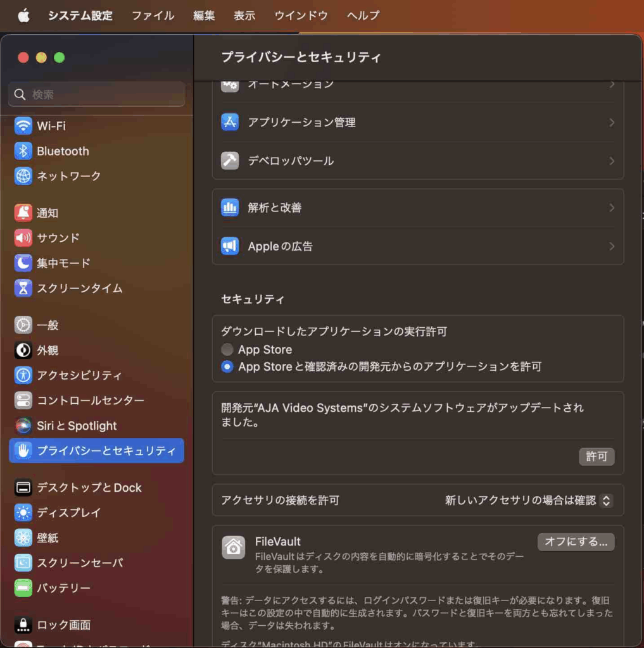Open 通知 bell icon in sidebar
Screen dimensions: 644x648
[23, 213]
